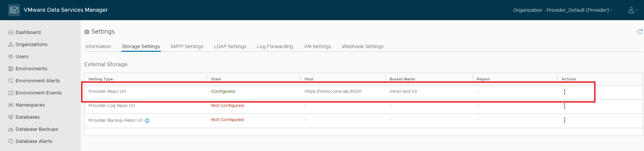Open the Databases page

coord(27,117)
